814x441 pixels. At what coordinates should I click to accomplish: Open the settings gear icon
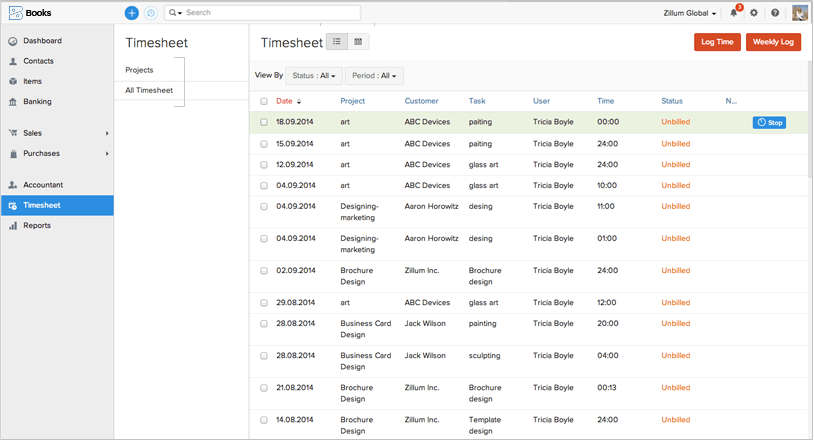click(754, 13)
